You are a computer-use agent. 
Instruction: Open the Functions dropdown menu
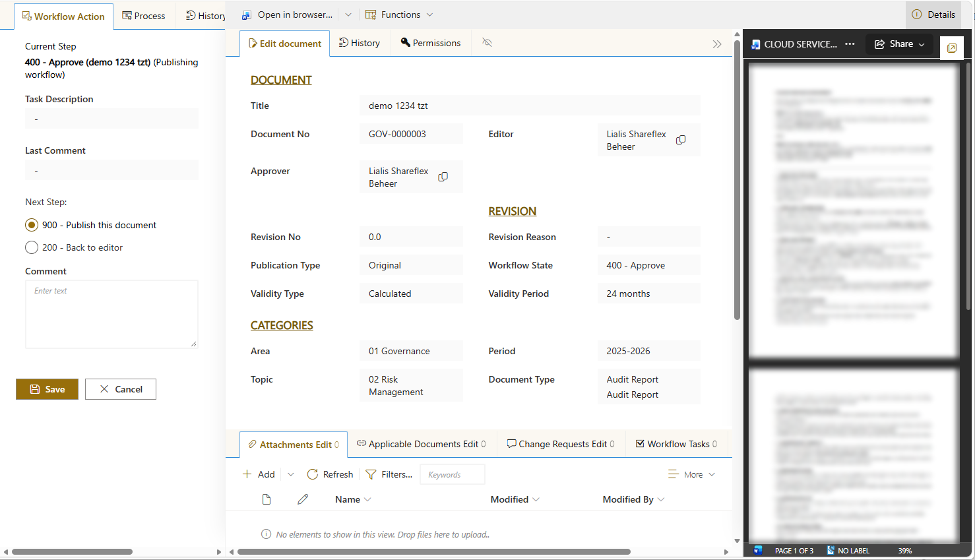[x=399, y=15]
